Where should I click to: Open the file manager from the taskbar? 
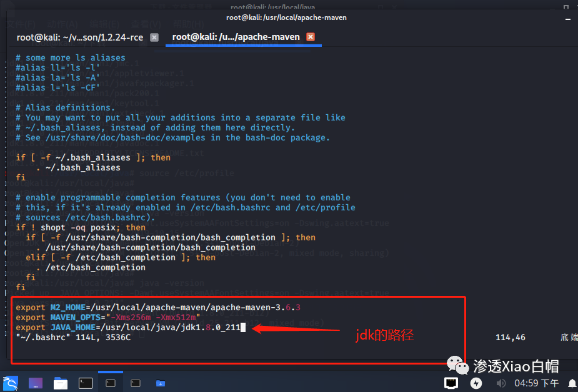point(61,383)
